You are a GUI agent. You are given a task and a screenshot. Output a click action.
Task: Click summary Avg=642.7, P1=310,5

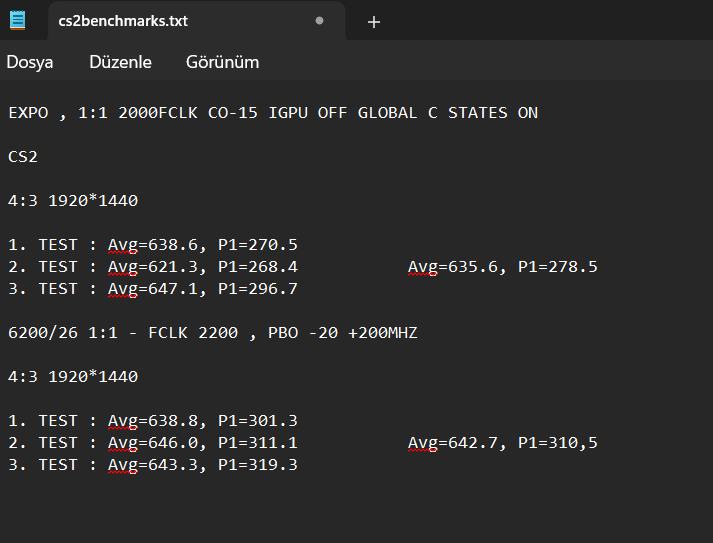click(503, 442)
